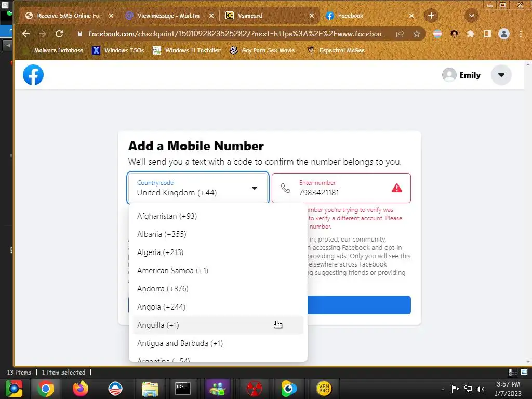Pick Angola (+244) country code

point(218,307)
